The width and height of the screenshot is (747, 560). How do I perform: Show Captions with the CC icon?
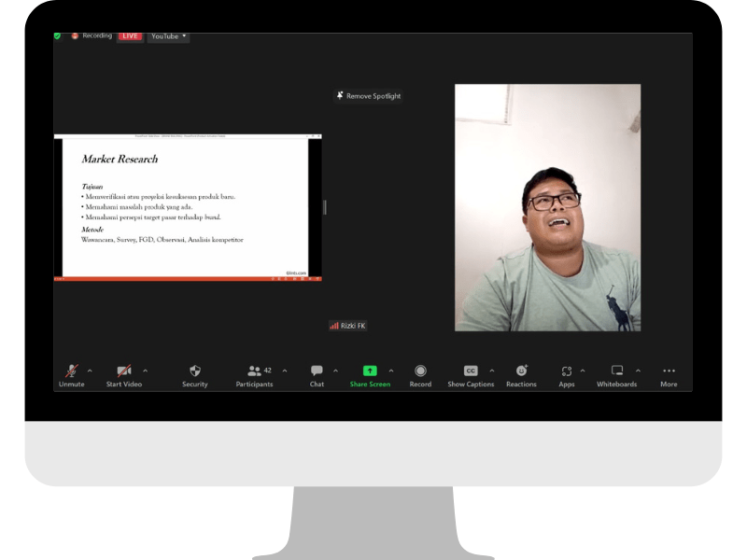point(471,376)
